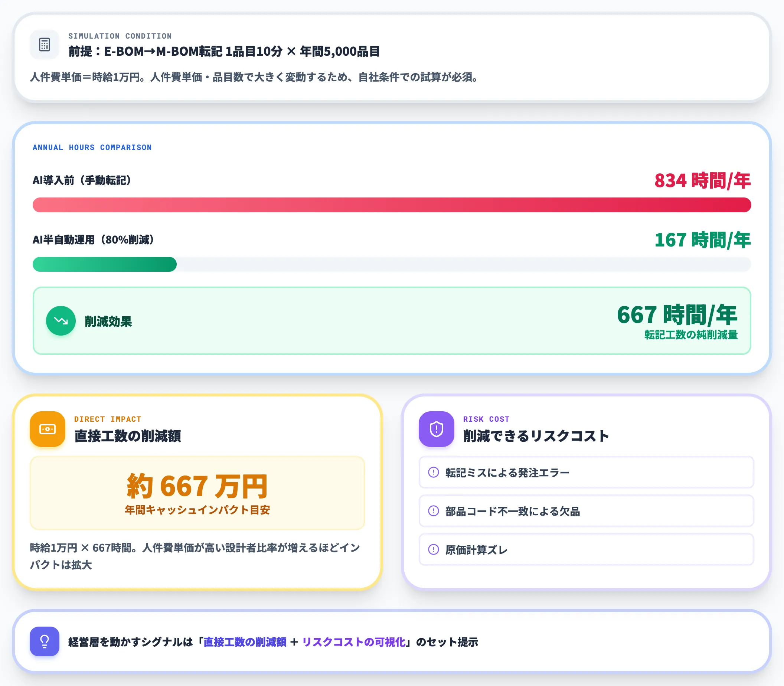
Task: Click the 削減効果 label
Action: pos(108,321)
